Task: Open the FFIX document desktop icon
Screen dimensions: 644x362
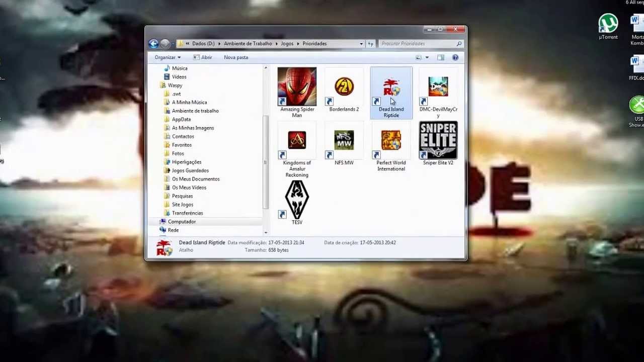Action: [x=636, y=68]
